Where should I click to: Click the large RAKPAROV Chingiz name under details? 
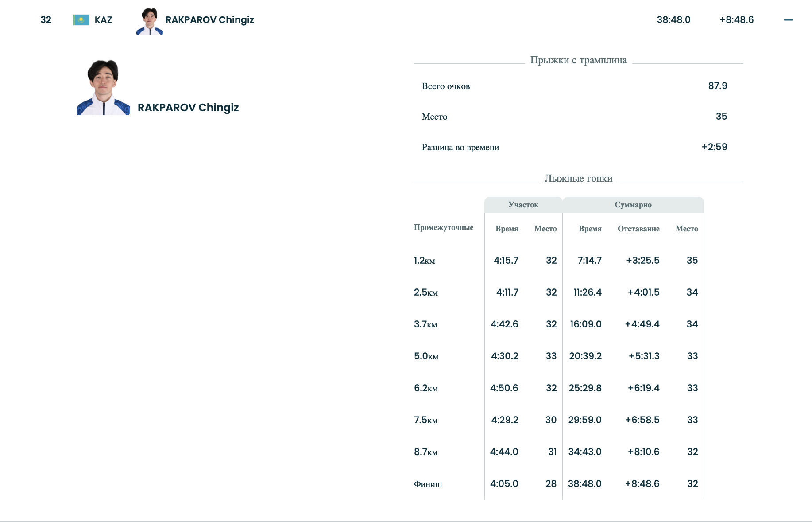click(188, 108)
